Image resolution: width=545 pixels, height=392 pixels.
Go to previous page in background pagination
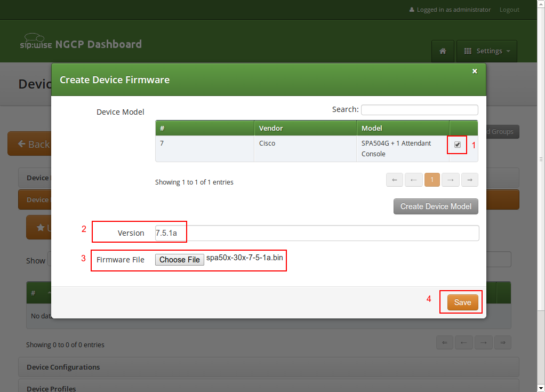pyautogui.click(x=463, y=342)
